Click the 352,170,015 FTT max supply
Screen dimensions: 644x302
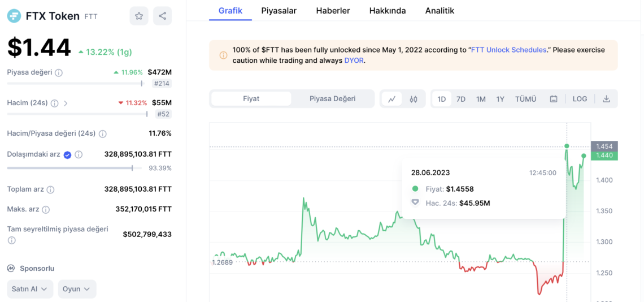click(143, 209)
